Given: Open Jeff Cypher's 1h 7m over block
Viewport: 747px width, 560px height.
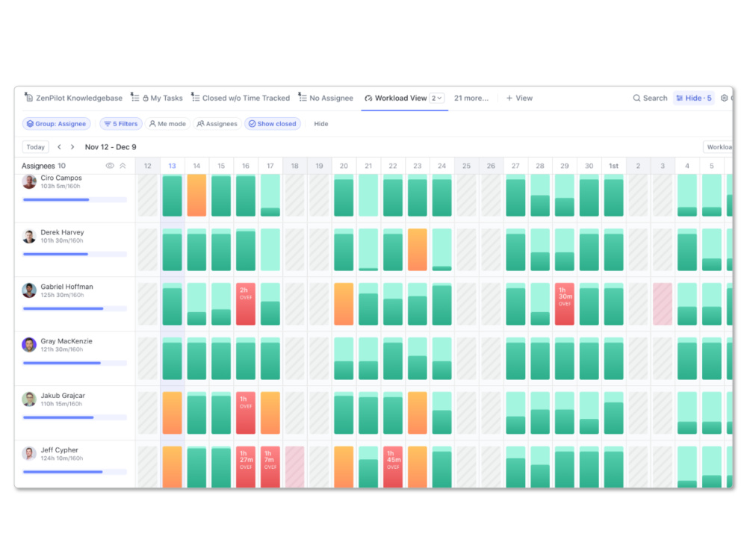Looking at the screenshot, I should 270,467.
